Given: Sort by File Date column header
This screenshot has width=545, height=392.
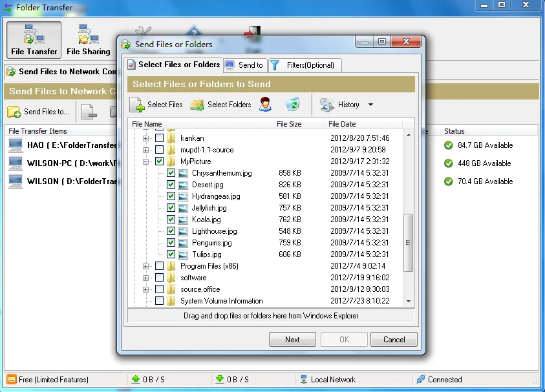Looking at the screenshot, I should pyautogui.click(x=363, y=124).
